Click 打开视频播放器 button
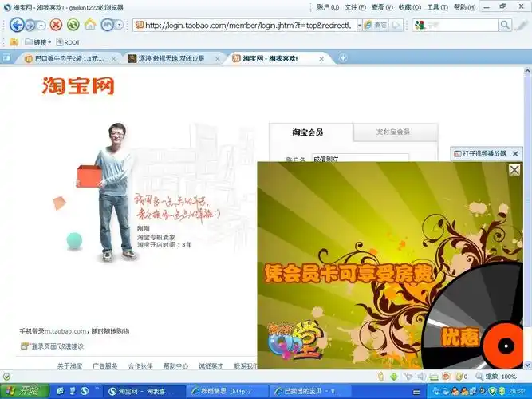Screen dimensions: 532x399 480,154
